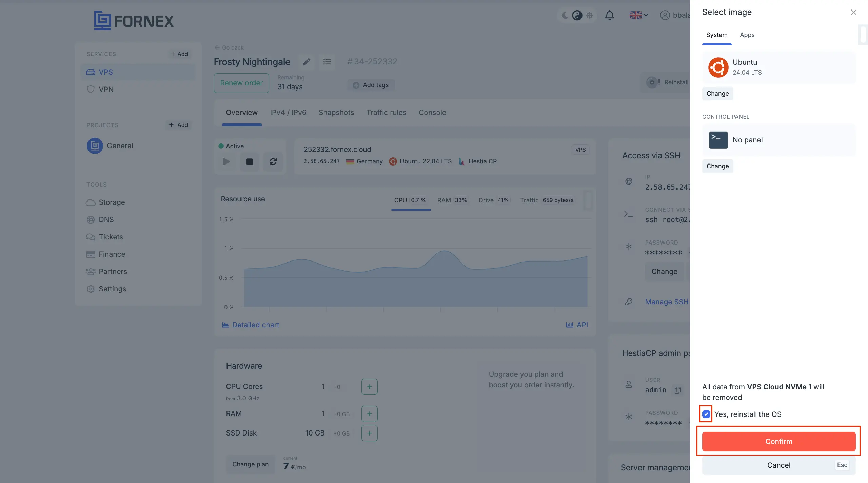The width and height of the screenshot is (868, 483).
Task: Open notifications bell
Action: (x=610, y=15)
